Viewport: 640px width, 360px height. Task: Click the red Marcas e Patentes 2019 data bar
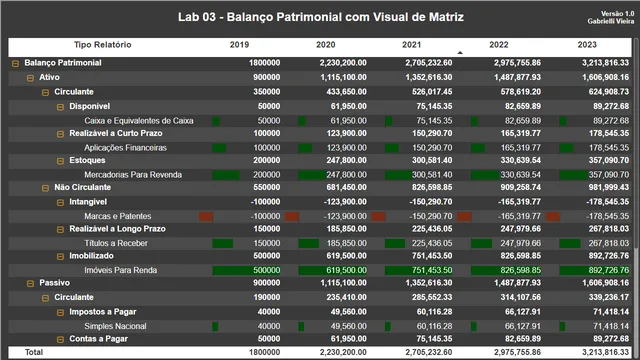coord(206,216)
